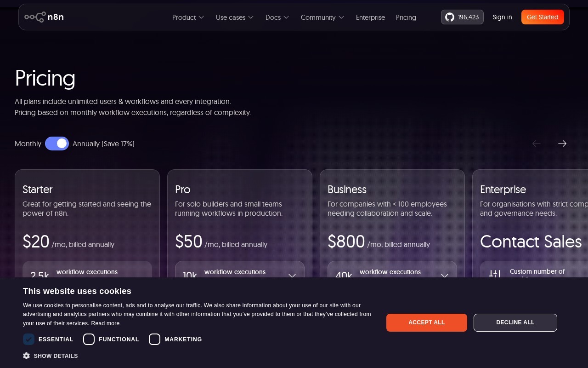Click the n8n logo in header
The height and width of the screenshot is (368, 588).
44,17
